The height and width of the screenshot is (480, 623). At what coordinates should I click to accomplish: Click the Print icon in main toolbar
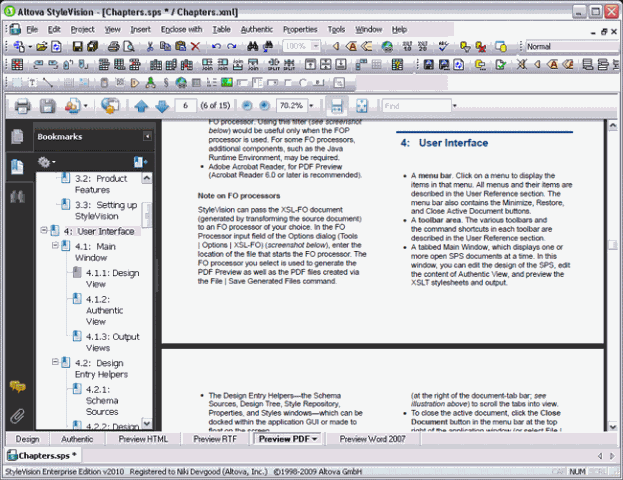click(x=114, y=46)
